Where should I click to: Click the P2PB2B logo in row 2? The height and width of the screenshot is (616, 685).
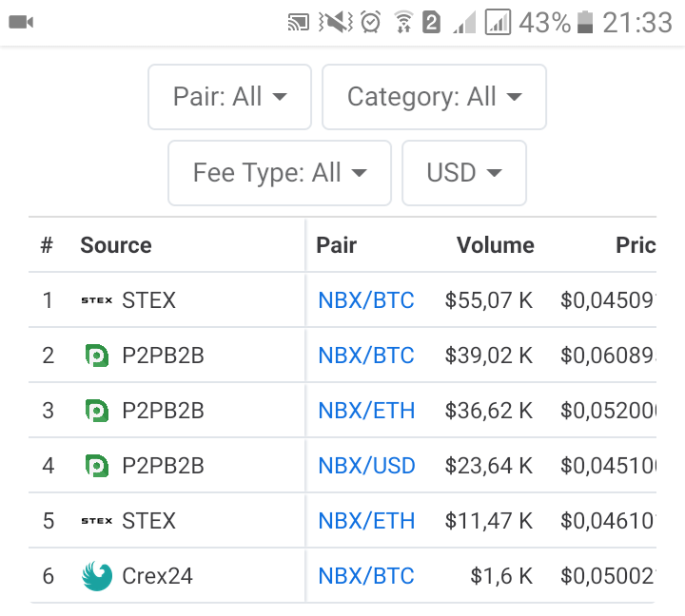pyautogui.click(x=96, y=356)
